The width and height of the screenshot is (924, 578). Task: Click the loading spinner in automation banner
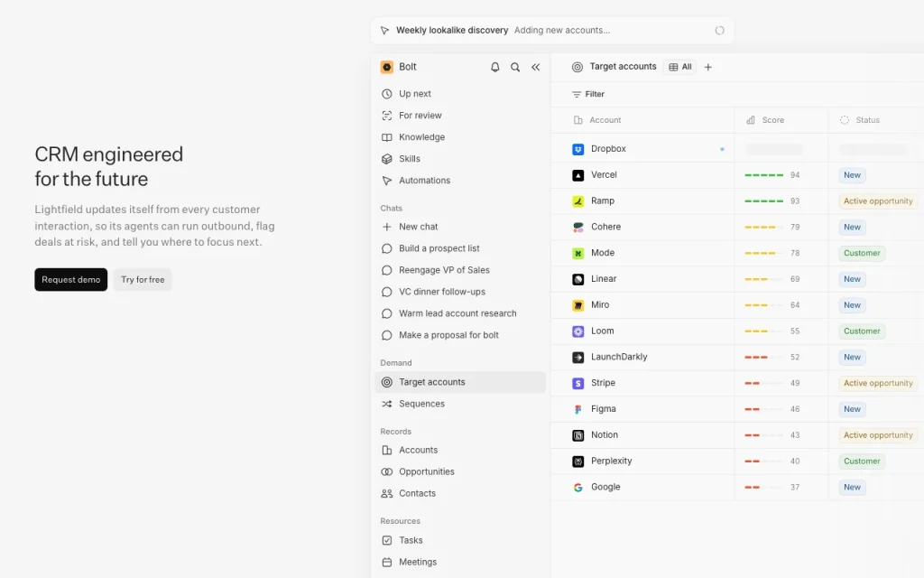719,31
